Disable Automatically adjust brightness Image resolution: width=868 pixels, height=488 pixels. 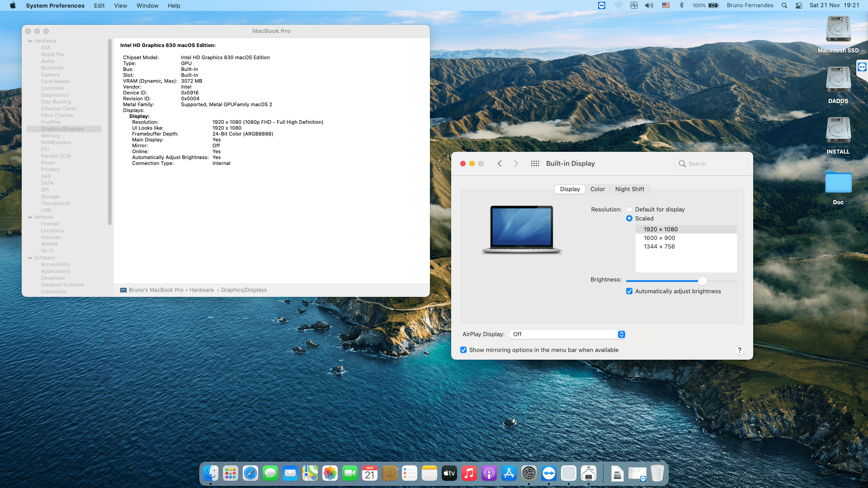pyautogui.click(x=629, y=291)
